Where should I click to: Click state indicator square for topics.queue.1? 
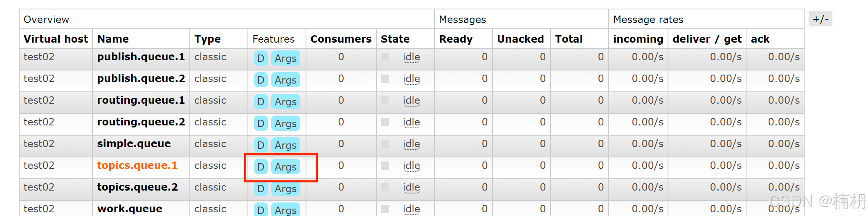385,166
